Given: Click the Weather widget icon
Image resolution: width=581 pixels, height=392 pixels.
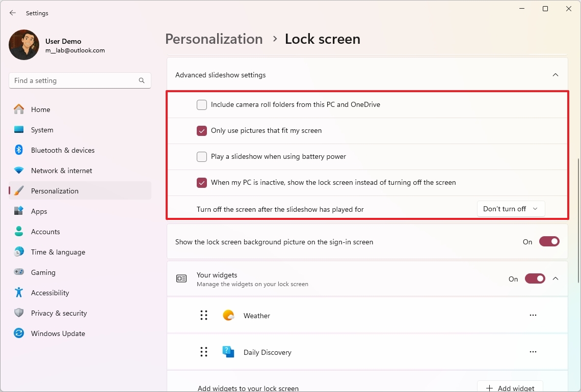Looking at the screenshot, I should tap(228, 316).
